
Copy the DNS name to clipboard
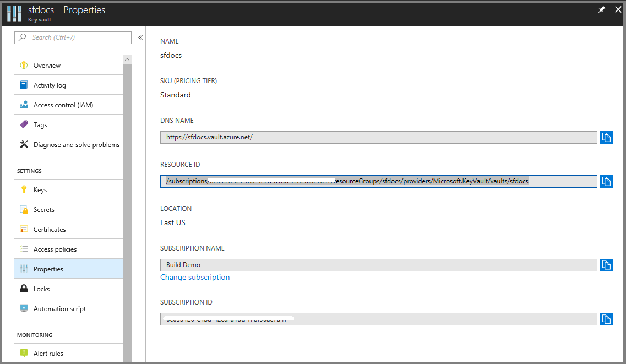coord(606,137)
